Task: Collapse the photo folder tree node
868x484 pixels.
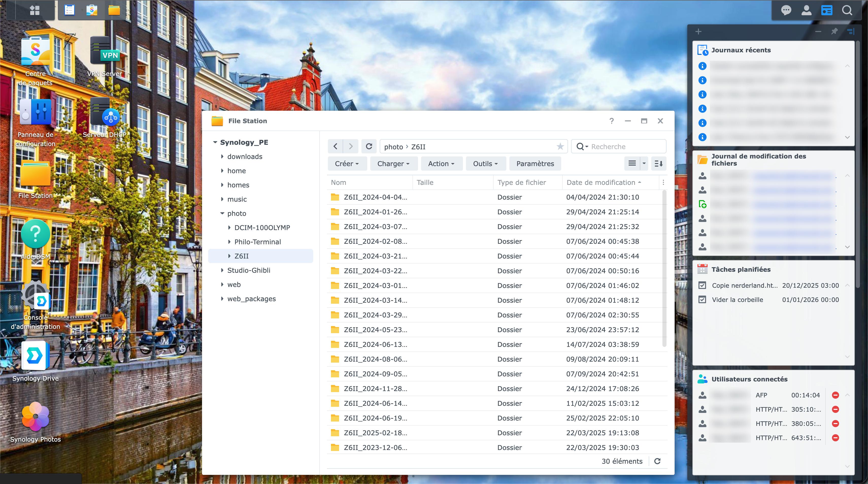Action: coord(222,213)
